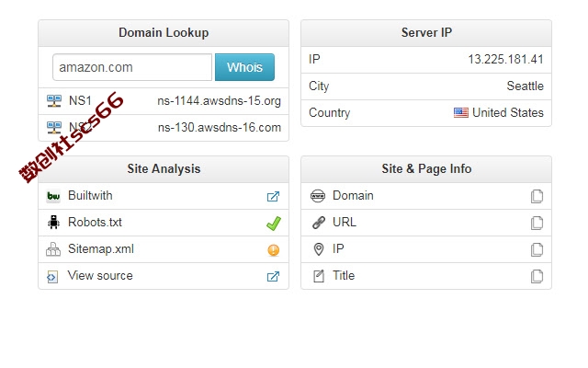Click the View source code icon
This screenshot has width=588, height=368.
[52, 277]
